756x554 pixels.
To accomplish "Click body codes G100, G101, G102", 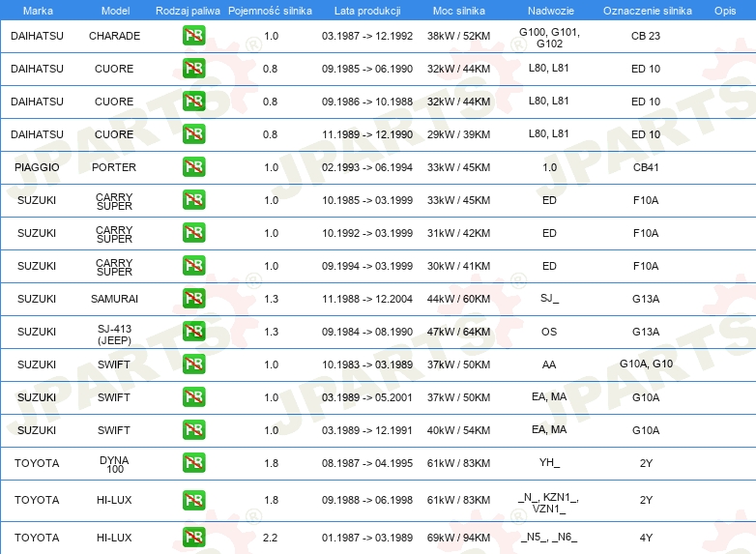I will (x=549, y=38).
